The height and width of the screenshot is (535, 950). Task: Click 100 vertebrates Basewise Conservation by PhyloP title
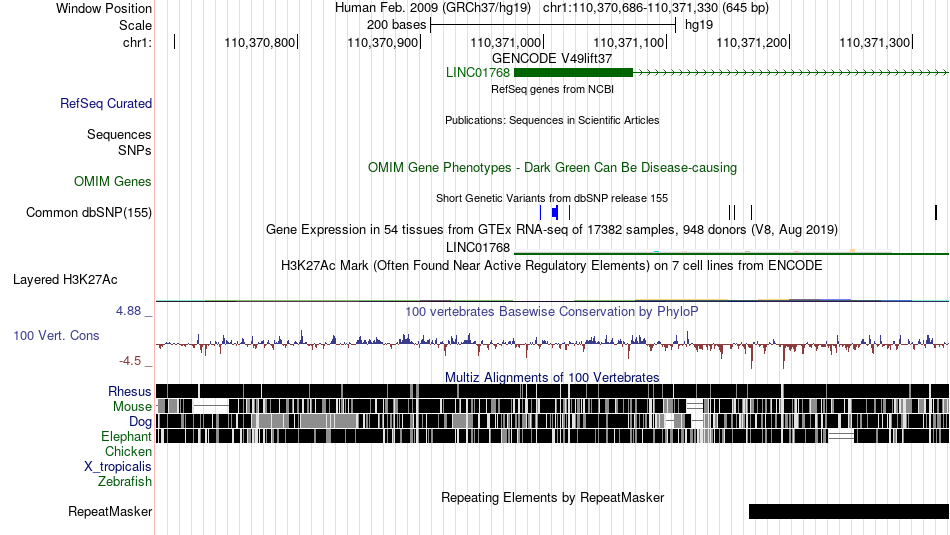552,311
